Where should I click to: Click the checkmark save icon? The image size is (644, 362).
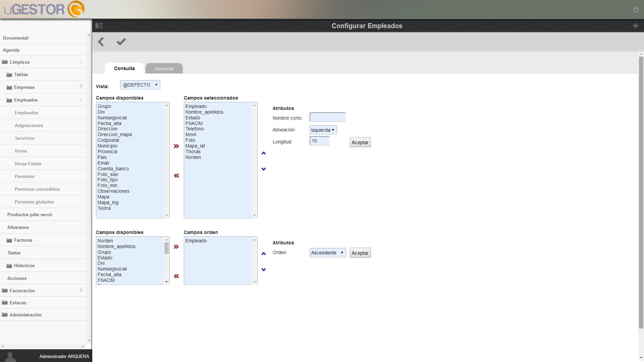click(x=121, y=42)
